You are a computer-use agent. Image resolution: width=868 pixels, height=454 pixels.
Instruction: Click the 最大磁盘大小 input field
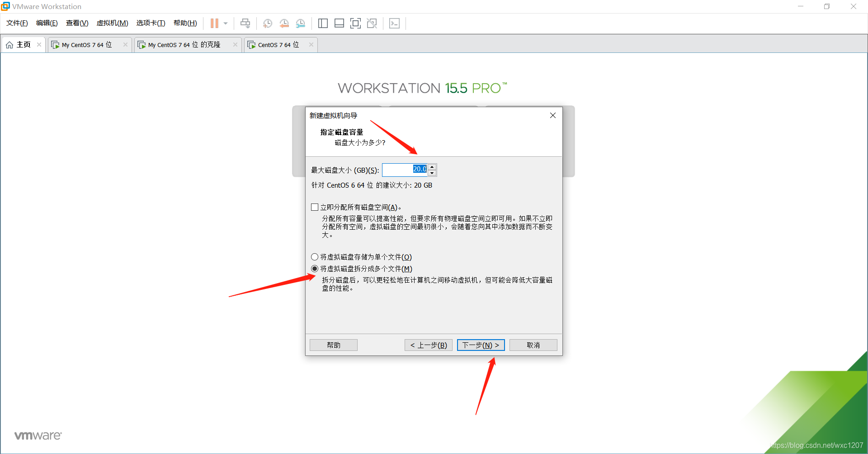coord(405,170)
